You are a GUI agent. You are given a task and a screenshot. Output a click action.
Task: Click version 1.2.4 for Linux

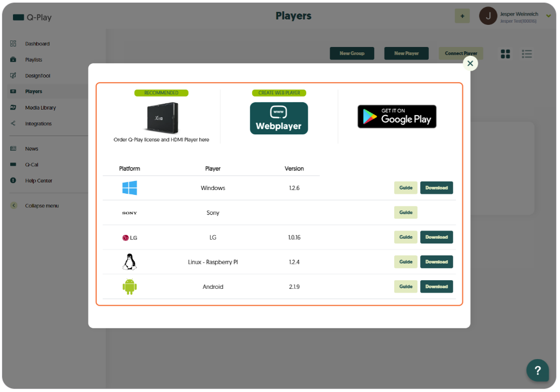pyautogui.click(x=294, y=262)
